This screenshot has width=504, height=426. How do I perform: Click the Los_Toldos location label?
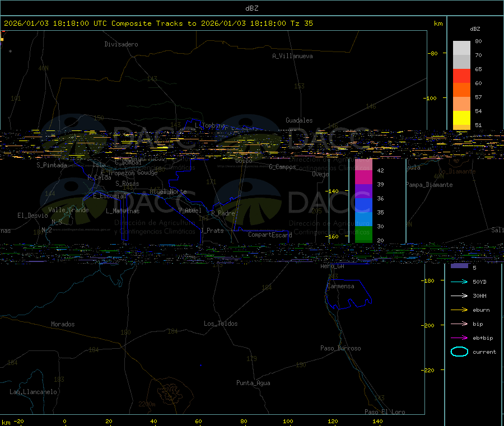pos(221,324)
